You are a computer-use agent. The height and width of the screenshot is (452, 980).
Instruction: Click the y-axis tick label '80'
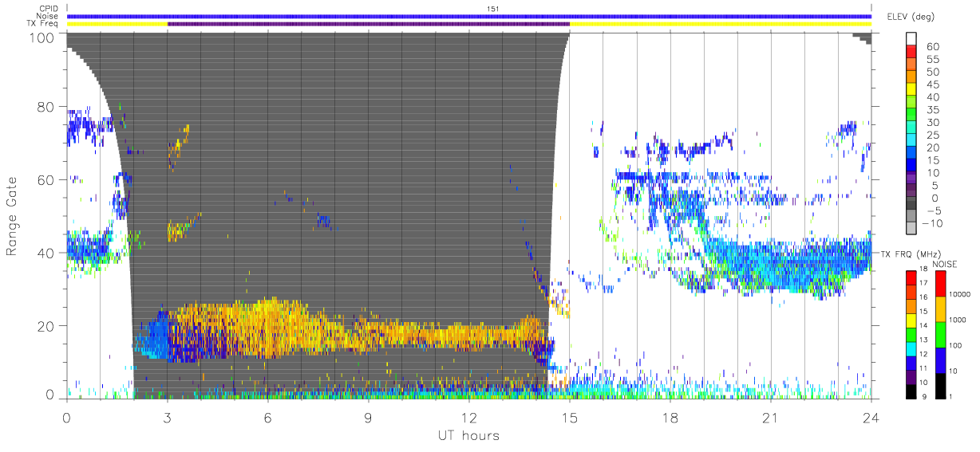click(47, 106)
